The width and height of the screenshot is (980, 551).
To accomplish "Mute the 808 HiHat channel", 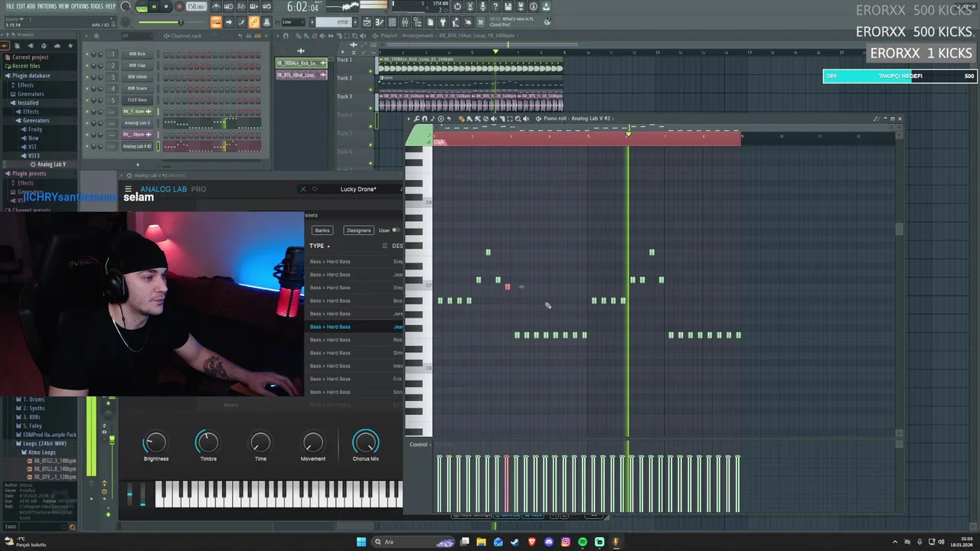I will [87, 77].
